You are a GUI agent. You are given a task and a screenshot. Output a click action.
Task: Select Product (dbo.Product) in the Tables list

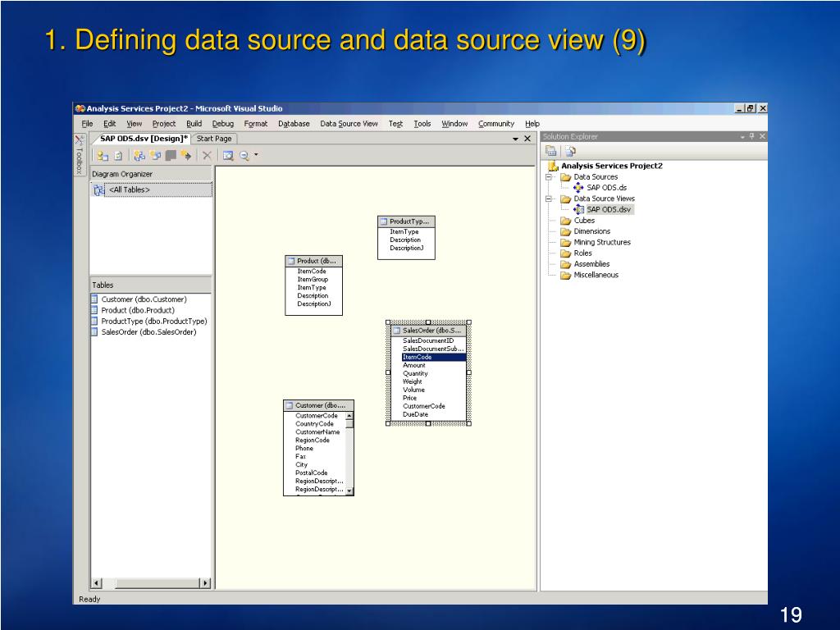point(138,310)
